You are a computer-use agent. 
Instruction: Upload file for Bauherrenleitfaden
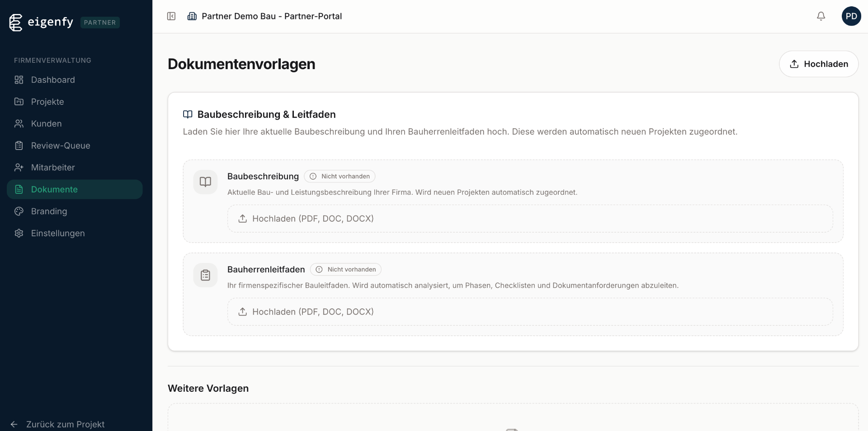pyautogui.click(x=529, y=312)
